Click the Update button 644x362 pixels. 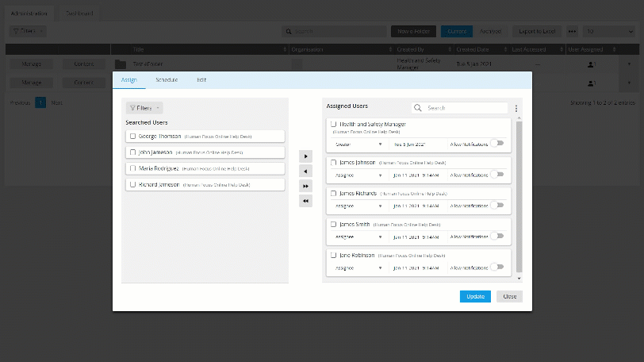[475, 296]
